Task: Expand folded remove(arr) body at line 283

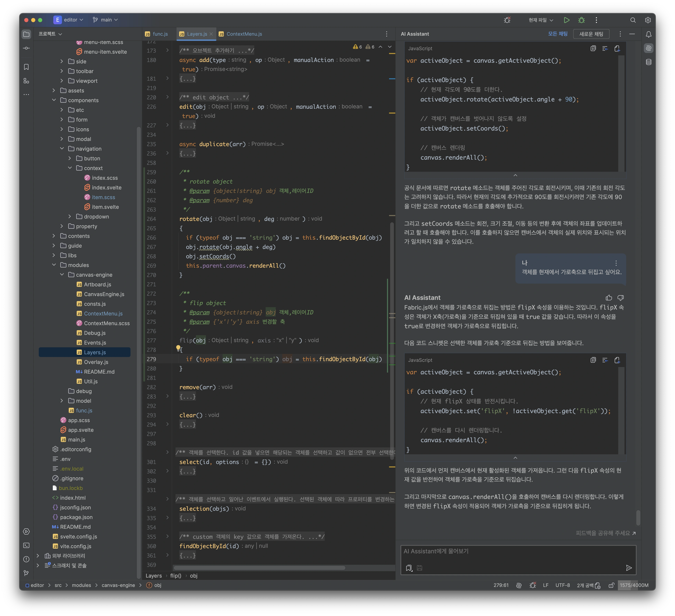Action: pyautogui.click(x=167, y=396)
